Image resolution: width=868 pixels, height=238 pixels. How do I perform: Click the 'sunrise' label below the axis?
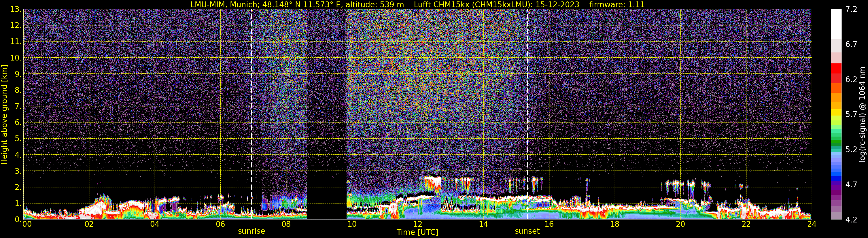pos(251,231)
